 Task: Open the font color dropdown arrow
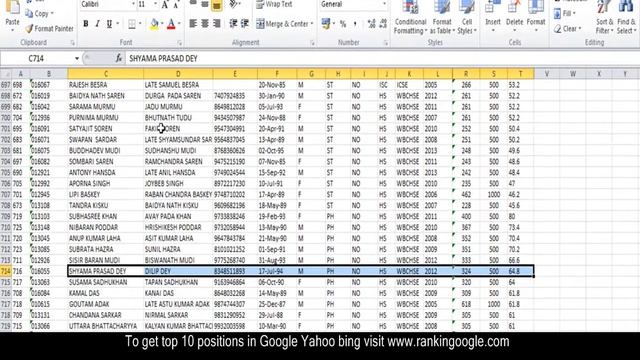(179, 24)
